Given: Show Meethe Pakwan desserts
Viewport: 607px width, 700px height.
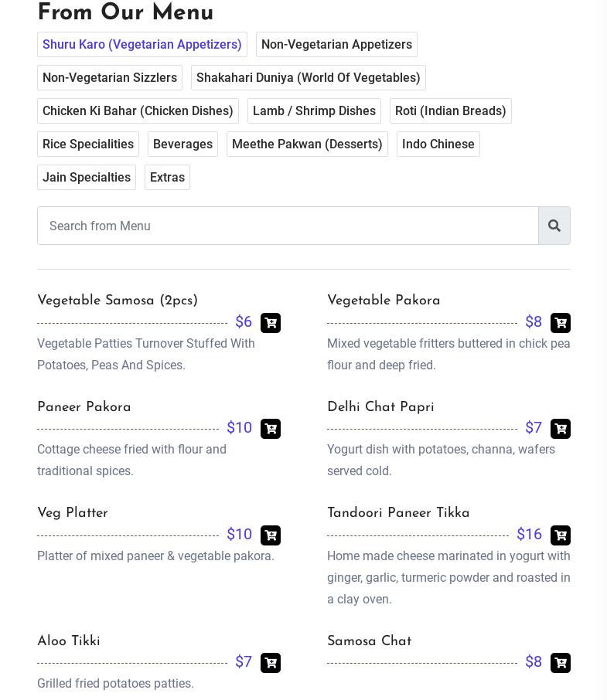Looking at the screenshot, I should tap(307, 144).
